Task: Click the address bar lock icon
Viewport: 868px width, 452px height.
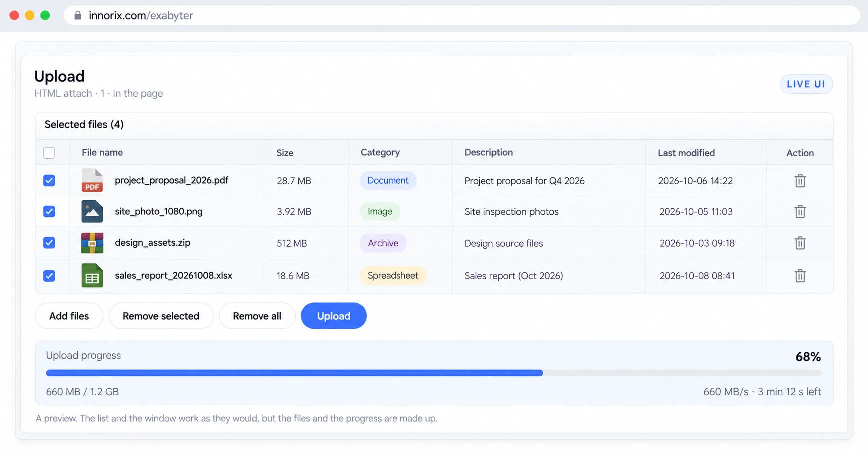Action: tap(78, 15)
